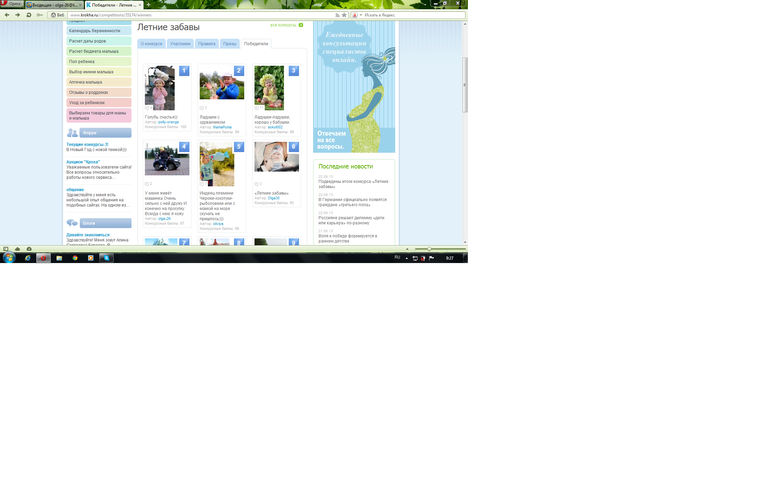Open second place photo Ладушки с одуванчиком
The width and height of the screenshot is (770, 486).
221,84
